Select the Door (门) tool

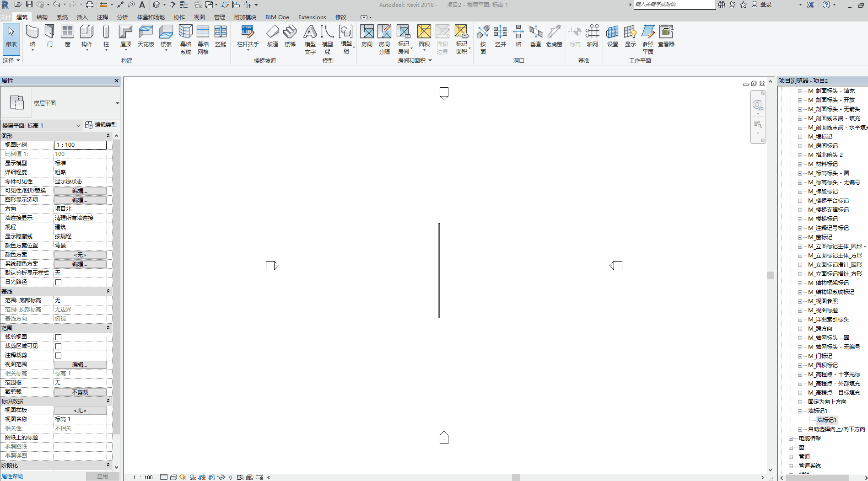click(49, 36)
